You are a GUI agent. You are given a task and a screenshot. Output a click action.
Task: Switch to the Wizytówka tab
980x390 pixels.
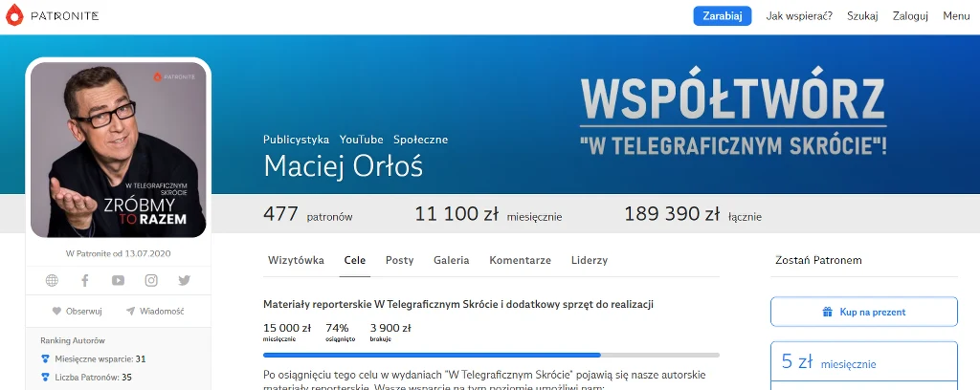(x=297, y=260)
